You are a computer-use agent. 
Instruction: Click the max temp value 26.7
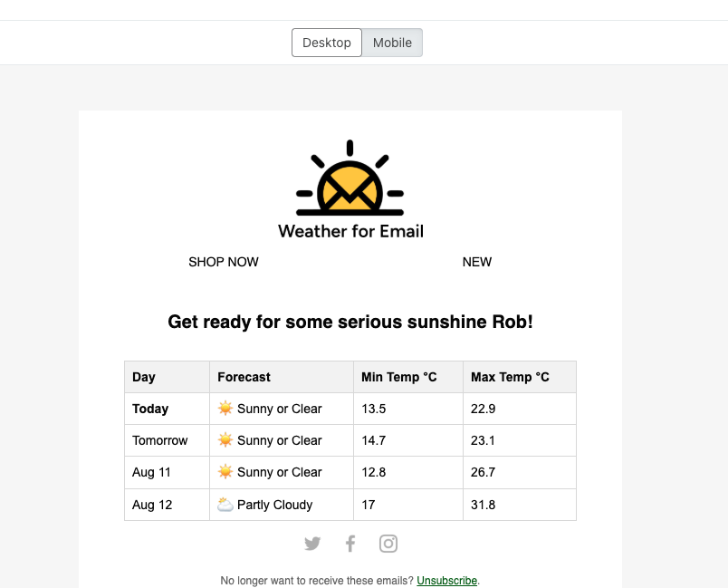(483, 472)
